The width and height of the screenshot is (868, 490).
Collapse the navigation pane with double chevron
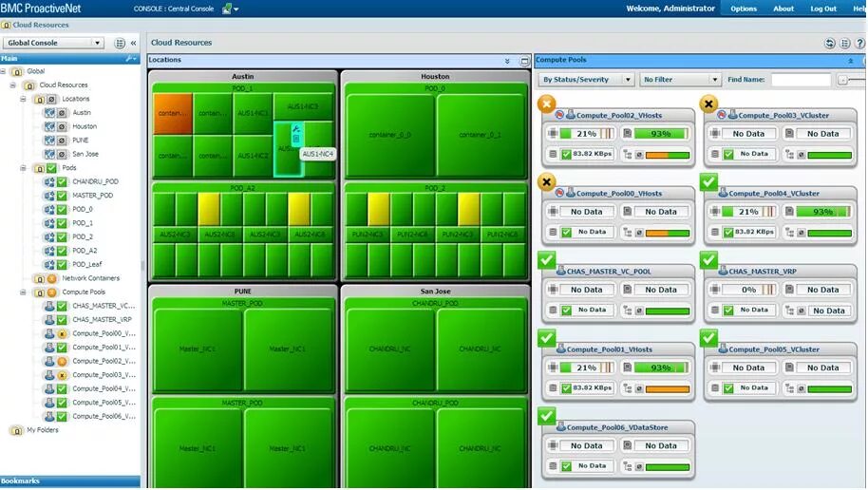click(x=133, y=43)
